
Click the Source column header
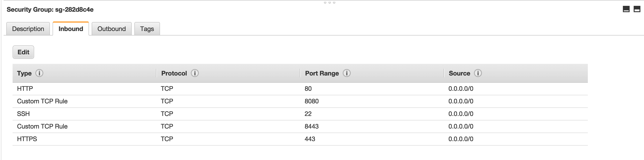click(x=459, y=73)
